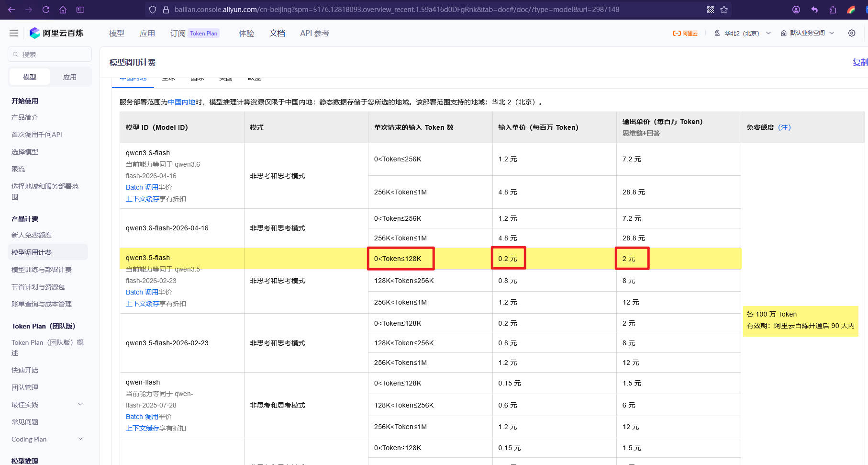Click 各 100 万 Token free quota text
The image size is (868, 465).
pos(771,314)
